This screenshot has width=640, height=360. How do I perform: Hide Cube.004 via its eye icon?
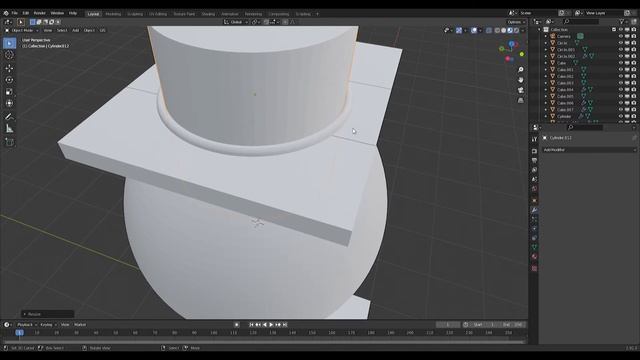tap(620, 90)
